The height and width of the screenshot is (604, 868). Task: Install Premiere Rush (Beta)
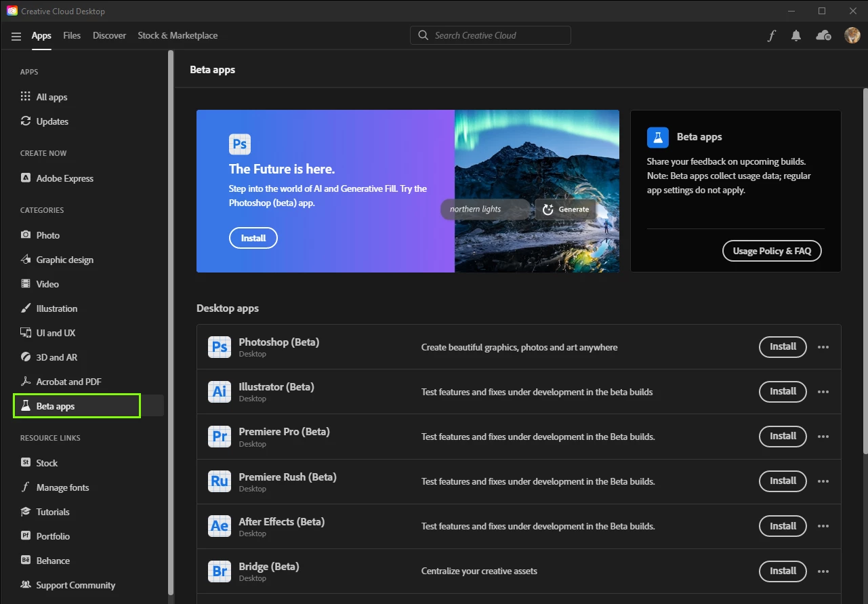[x=783, y=481]
